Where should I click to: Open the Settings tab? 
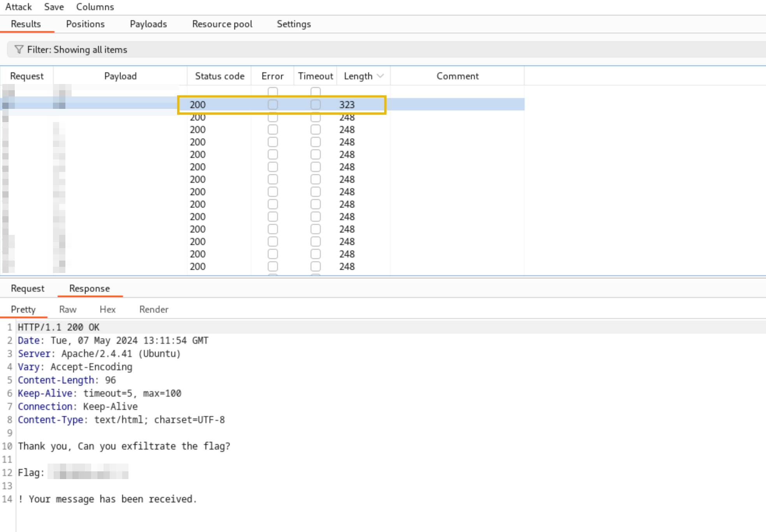[293, 24]
